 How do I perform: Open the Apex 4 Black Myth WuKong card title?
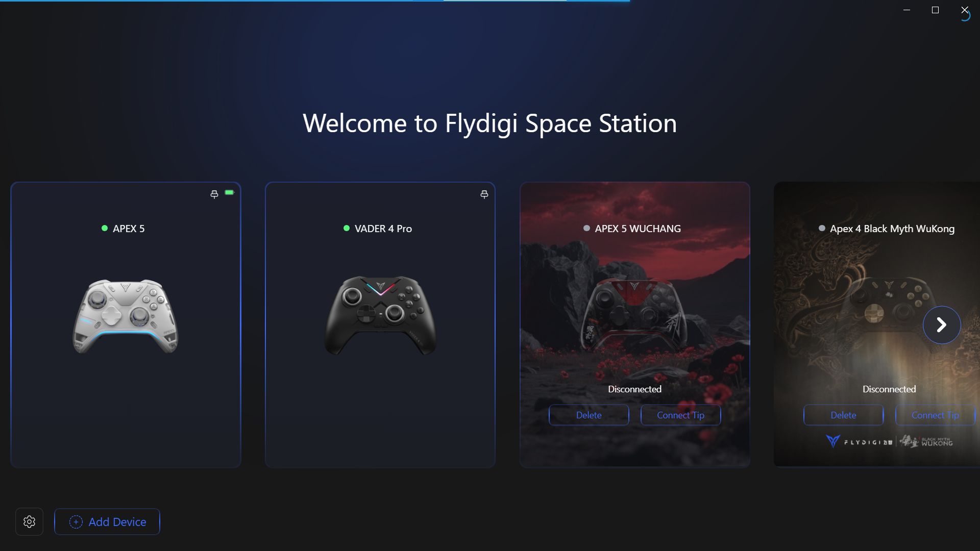tap(892, 229)
